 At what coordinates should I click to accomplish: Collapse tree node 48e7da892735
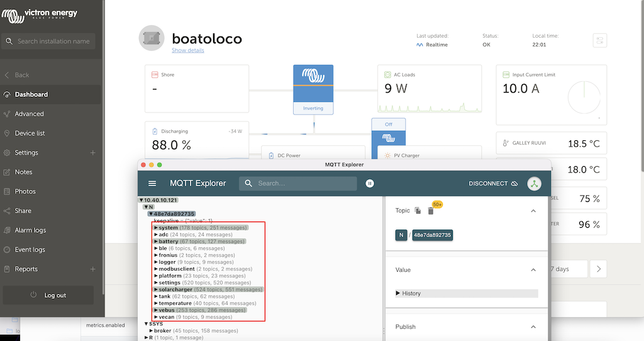click(151, 214)
